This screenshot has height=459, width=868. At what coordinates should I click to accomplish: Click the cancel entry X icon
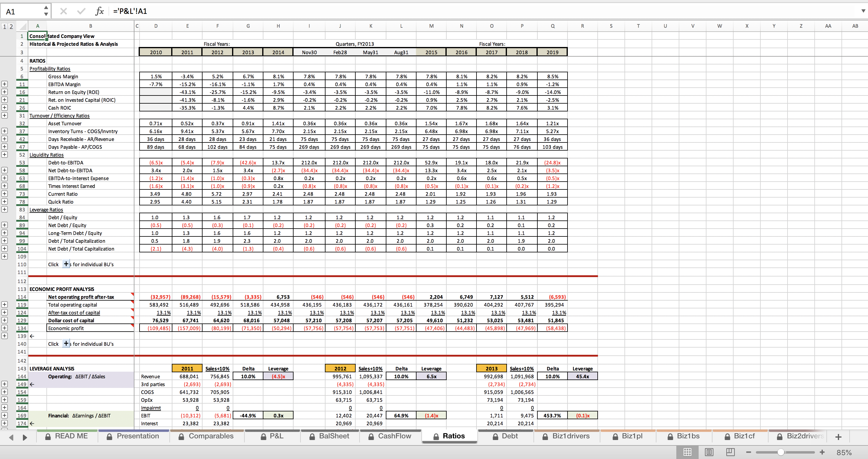[63, 11]
